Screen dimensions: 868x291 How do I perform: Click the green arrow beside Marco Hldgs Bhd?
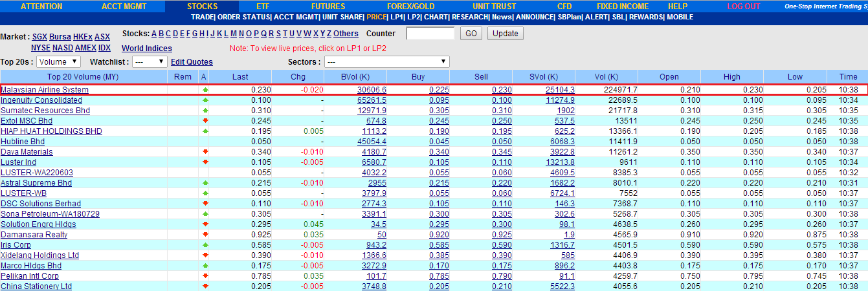click(x=205, y=266)
